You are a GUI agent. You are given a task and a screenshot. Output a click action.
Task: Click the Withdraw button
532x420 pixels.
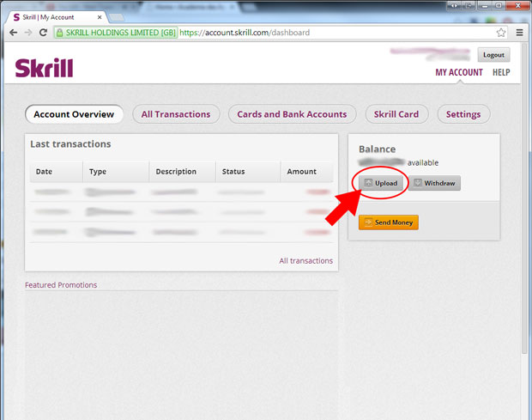(x=434, y=183)
